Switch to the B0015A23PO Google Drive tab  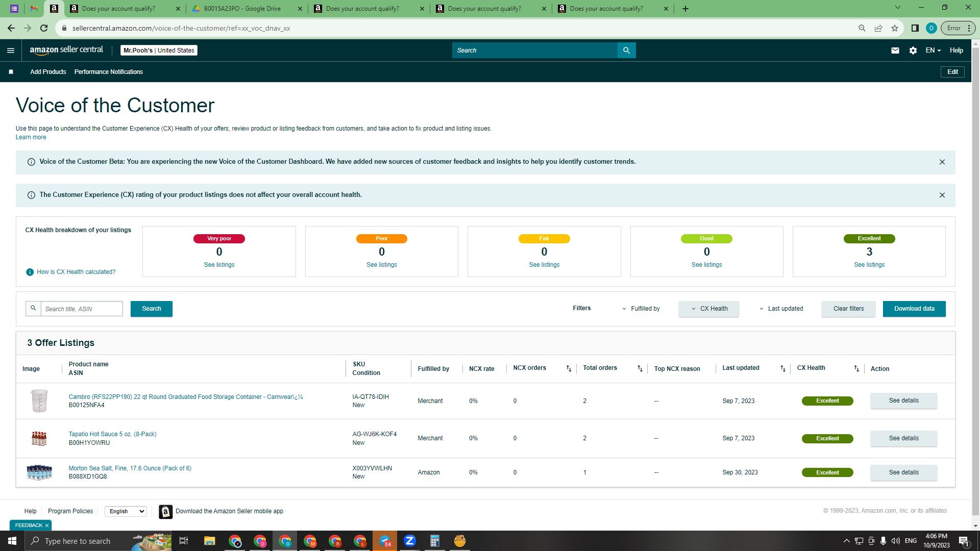click(247, 9)
